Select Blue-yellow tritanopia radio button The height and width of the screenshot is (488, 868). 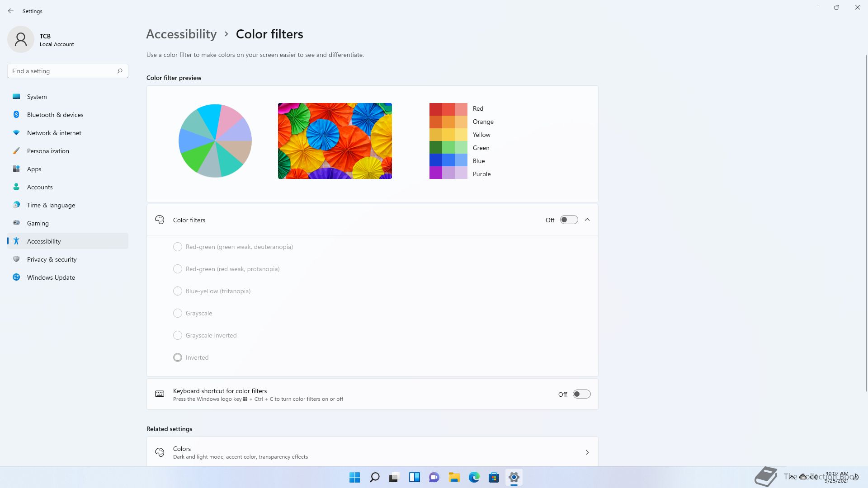click(178, 291)
